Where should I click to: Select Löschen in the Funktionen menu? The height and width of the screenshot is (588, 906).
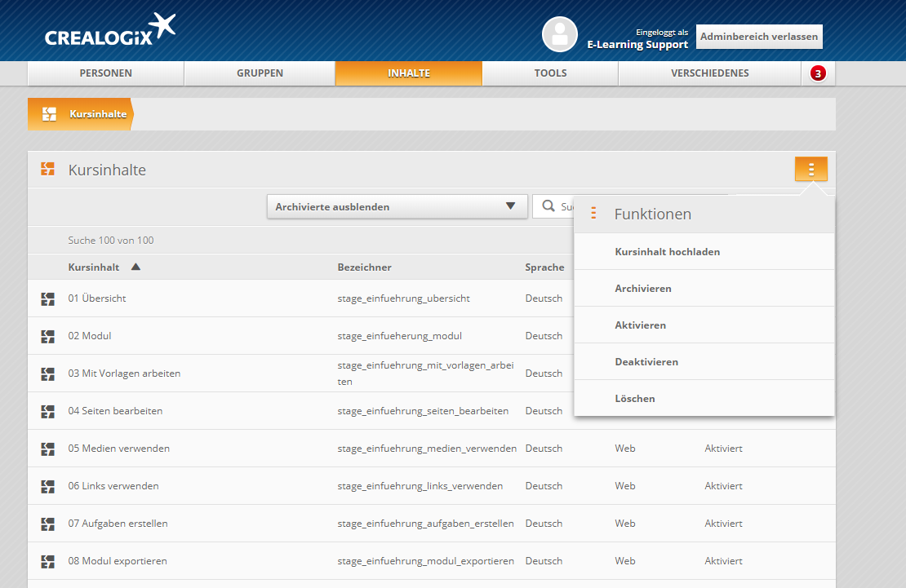click(x=635, y=399)
